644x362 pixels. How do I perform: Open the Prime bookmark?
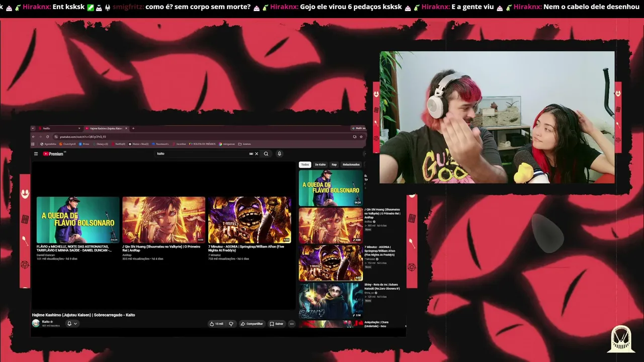(x=85, y=144)
